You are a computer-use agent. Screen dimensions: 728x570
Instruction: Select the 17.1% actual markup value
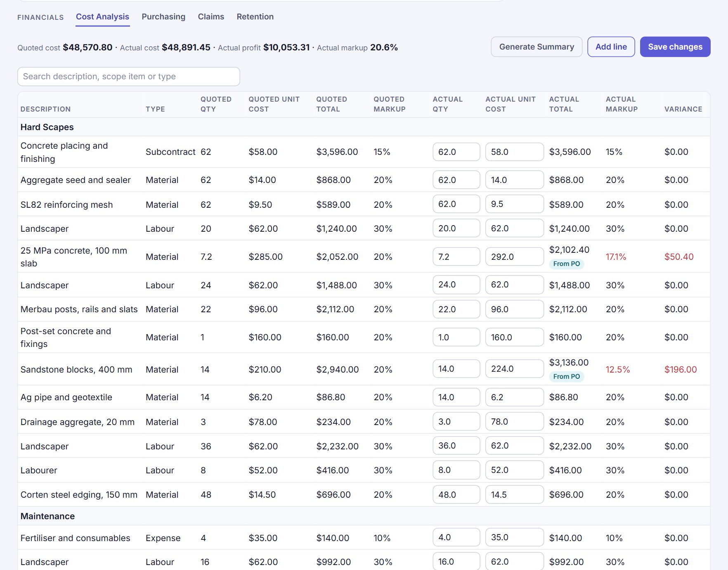coord(616,257)
